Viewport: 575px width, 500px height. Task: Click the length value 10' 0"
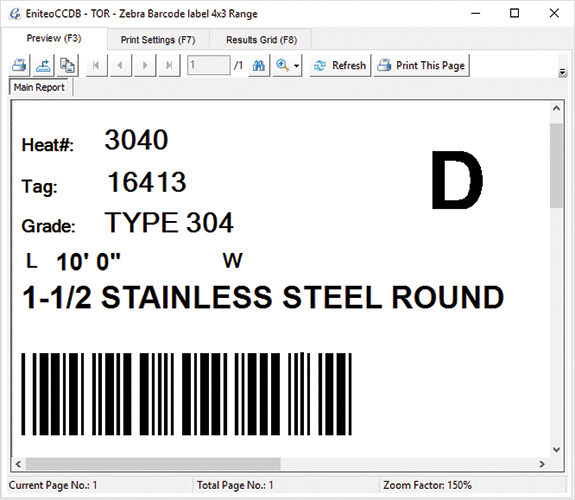pyautogui.click(x=88, y=262)
